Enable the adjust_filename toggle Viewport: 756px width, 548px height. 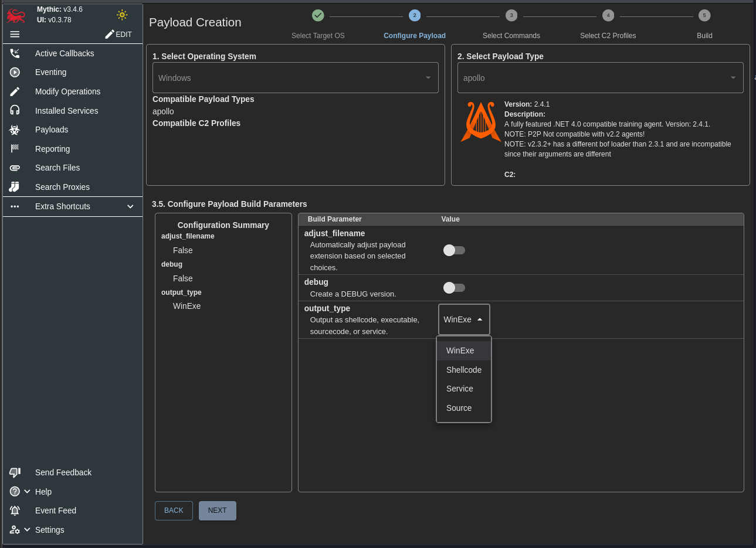tap(454, 250)
